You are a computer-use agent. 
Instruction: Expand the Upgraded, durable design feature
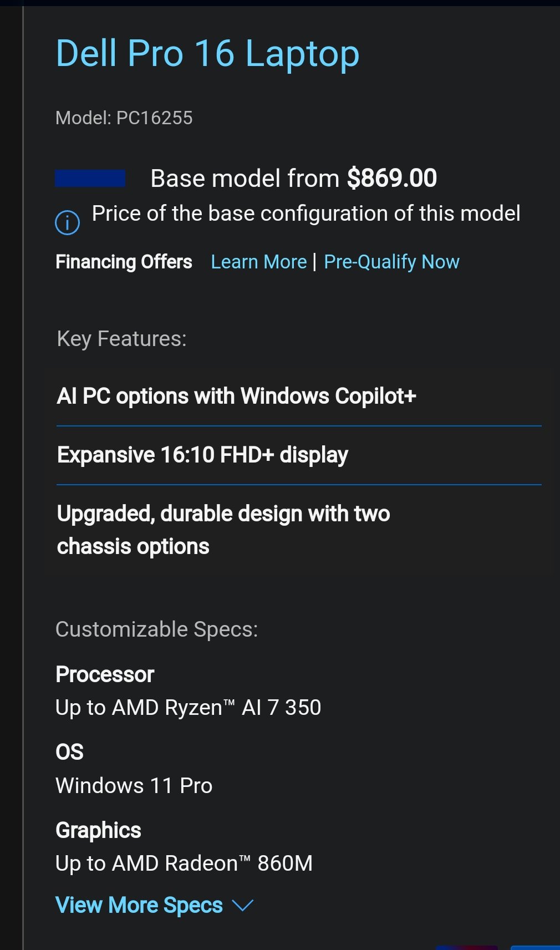(299, 530)
